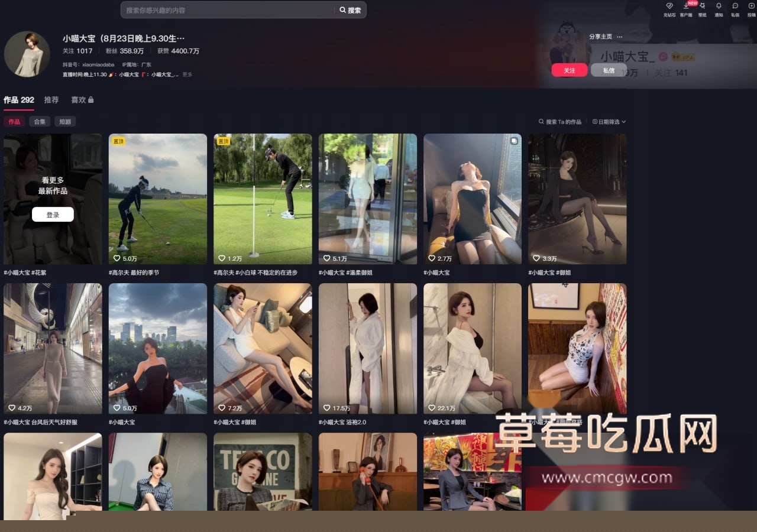The width and height of the screenshot is (757, 532).
Task: Click the red 关注 follow button
Action: tap(569, 70)
